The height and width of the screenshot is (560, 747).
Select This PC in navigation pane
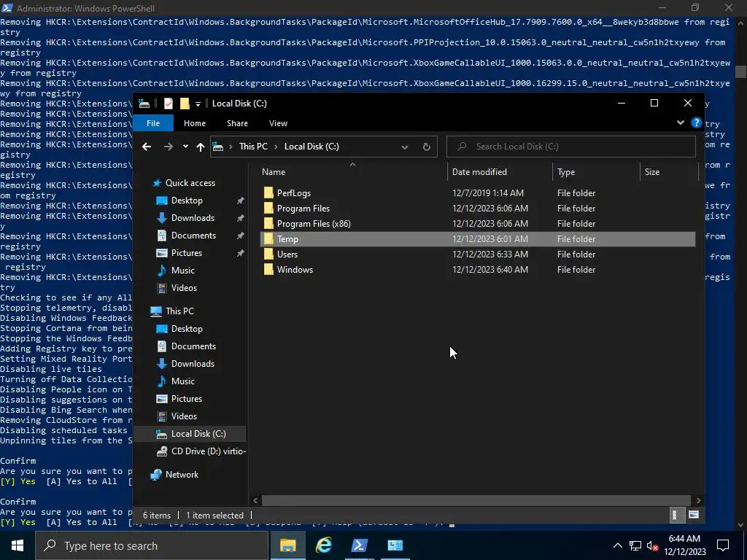179,311
